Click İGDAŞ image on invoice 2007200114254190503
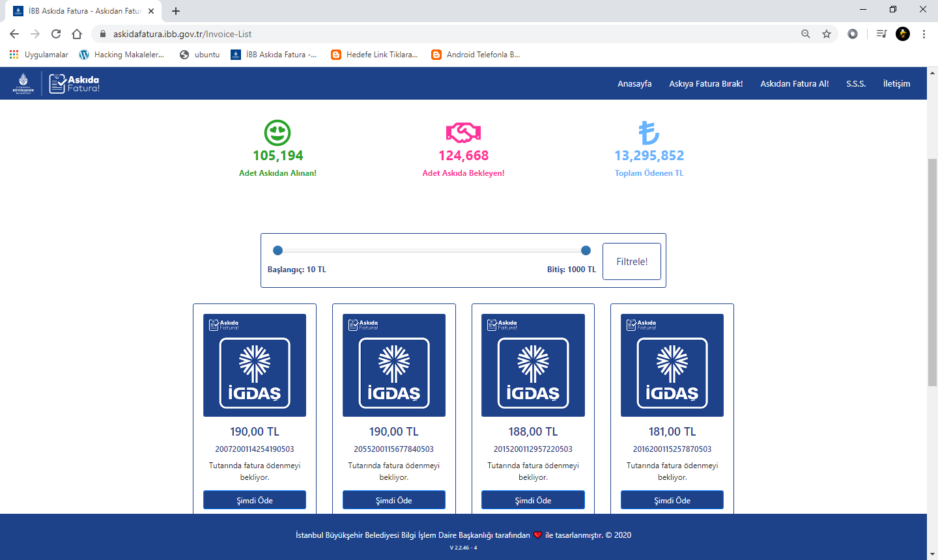This screenshot has height=560, width=938. [255, 365]
